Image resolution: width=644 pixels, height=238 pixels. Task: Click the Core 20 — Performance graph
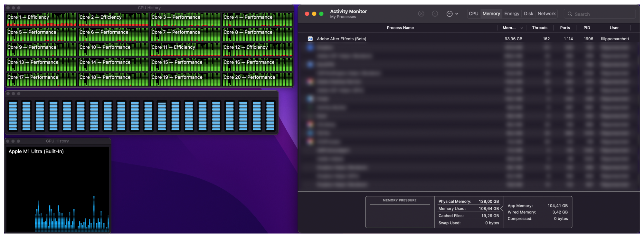pos(258,80)
